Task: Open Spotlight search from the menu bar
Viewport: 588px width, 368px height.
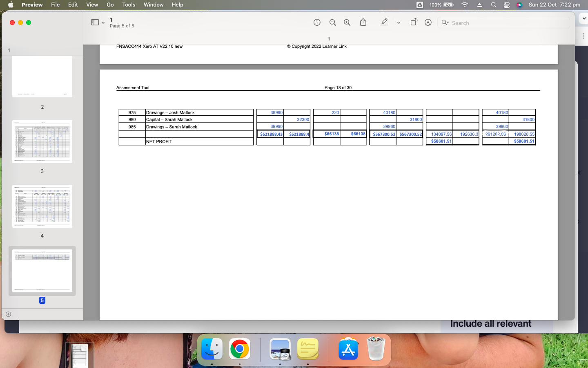Action: (x=493, y=5)
